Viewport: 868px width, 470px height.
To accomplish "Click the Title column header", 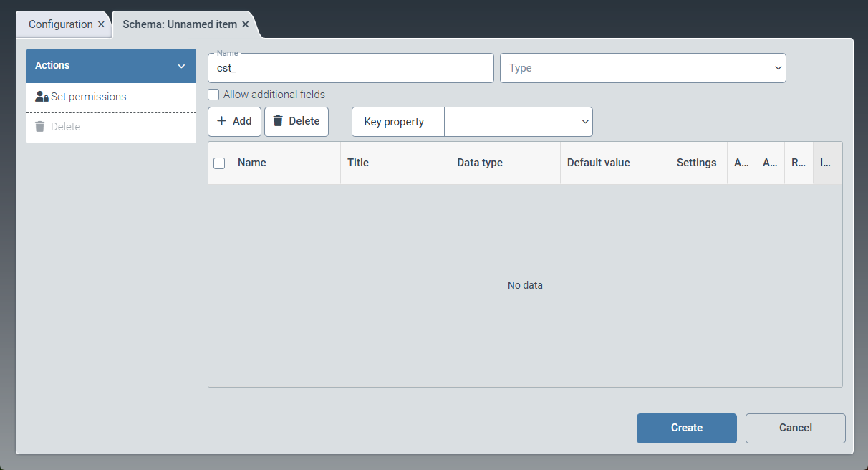I will pyautogui.click(x=358, y=163).
